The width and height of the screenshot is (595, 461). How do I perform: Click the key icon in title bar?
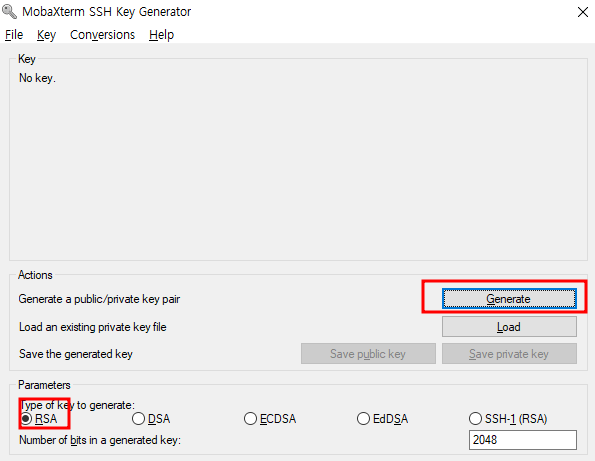(9, 11)
